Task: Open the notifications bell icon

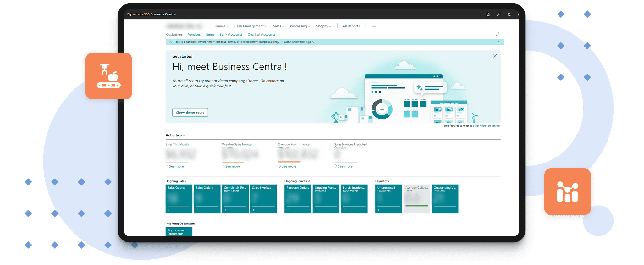Action: 509,14
